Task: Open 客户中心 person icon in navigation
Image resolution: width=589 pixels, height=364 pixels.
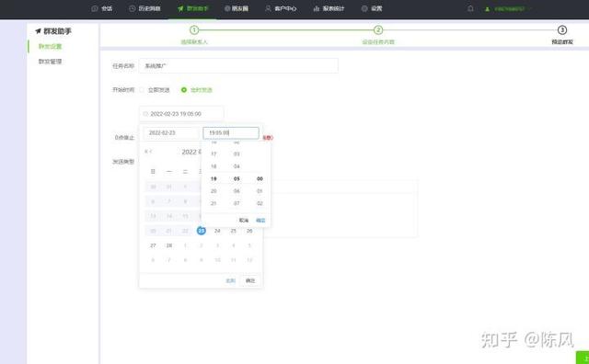Action: pyautogui.click(x=268, y=8)
